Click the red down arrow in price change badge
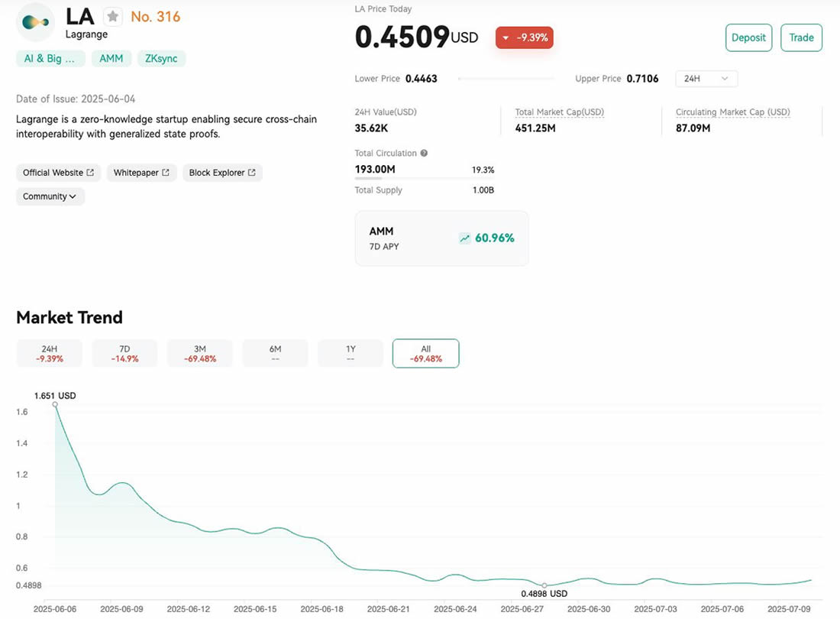 click(506, 37)
